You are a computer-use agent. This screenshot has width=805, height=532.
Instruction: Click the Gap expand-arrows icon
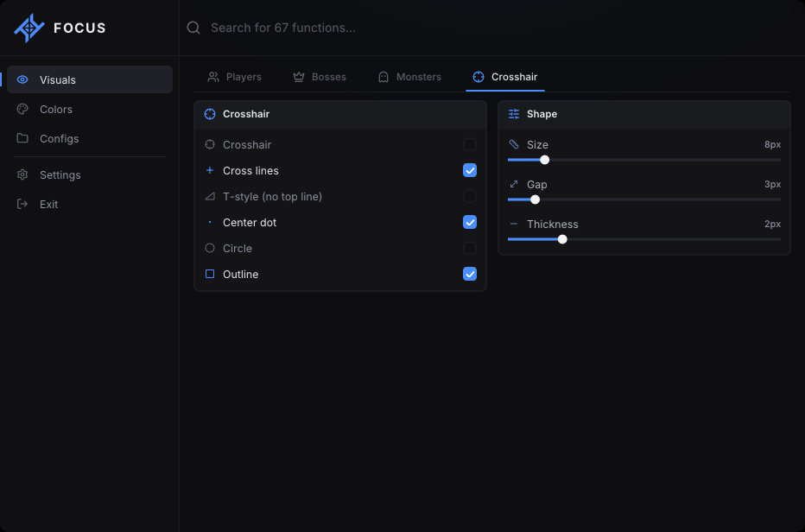pos(514,184)
